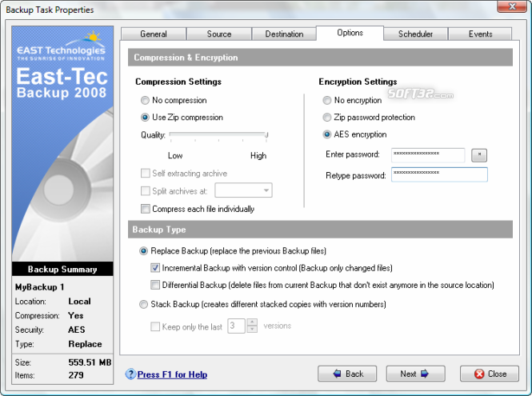Toggle Keep only the last versions checkbox

[x=155, y=326]
